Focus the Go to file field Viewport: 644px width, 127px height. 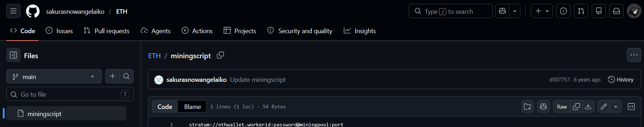coord(70,94)
